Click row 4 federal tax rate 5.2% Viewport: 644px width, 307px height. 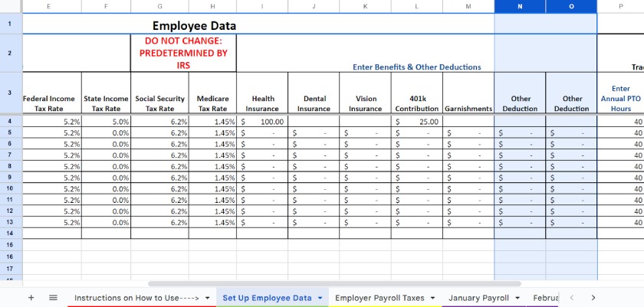point(52,121)
